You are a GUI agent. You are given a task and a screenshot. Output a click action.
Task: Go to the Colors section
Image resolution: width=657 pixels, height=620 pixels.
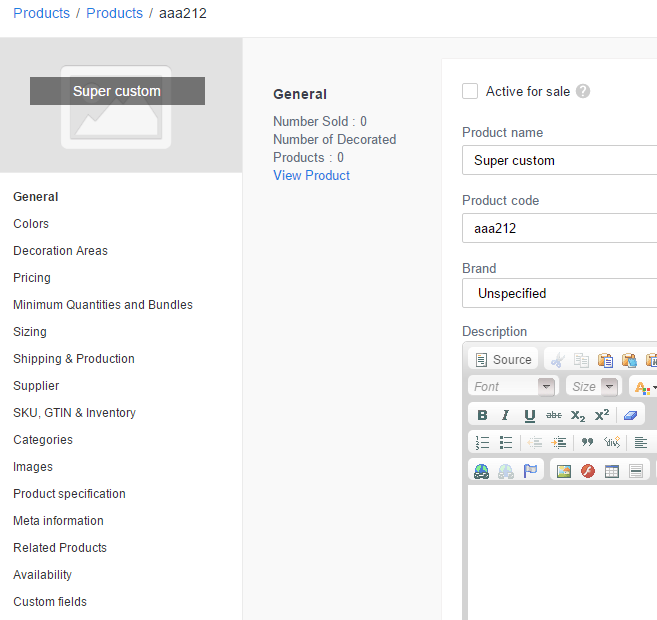coord(31,224)
